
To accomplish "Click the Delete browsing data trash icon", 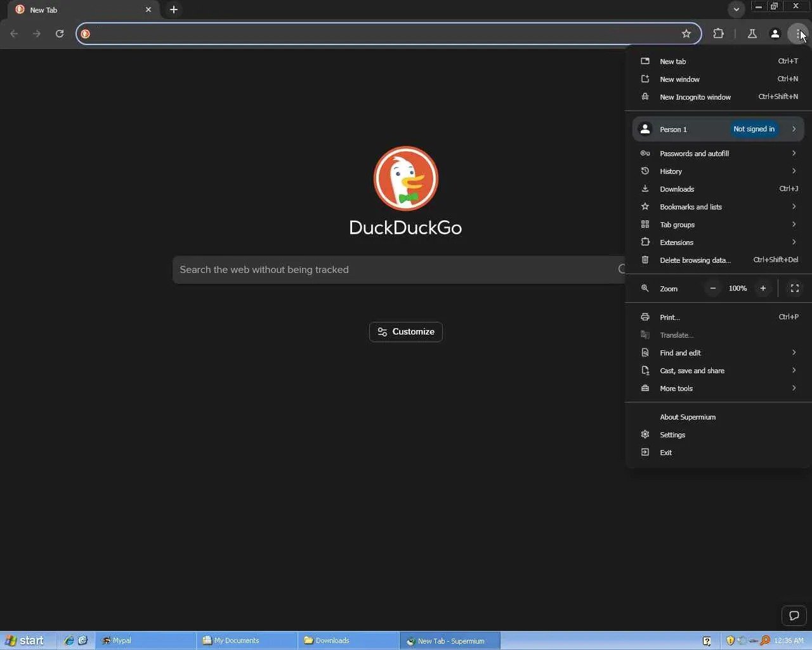I will click(645, 260).
